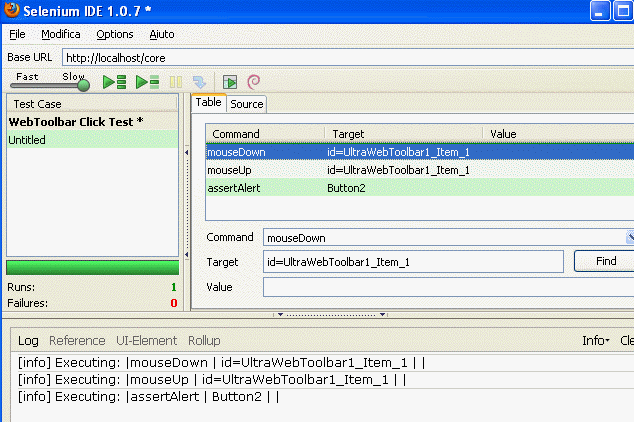Click the left splitter collapse arrow
634x422 pixels.
(x=187, y=152)
